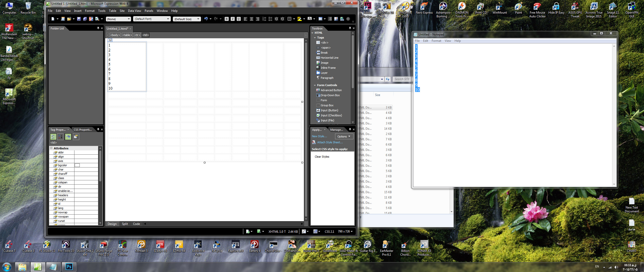The height and width of the screenshot is (272, 644).
Task: Toggle Italic formatting
Action: coord(233,19)
